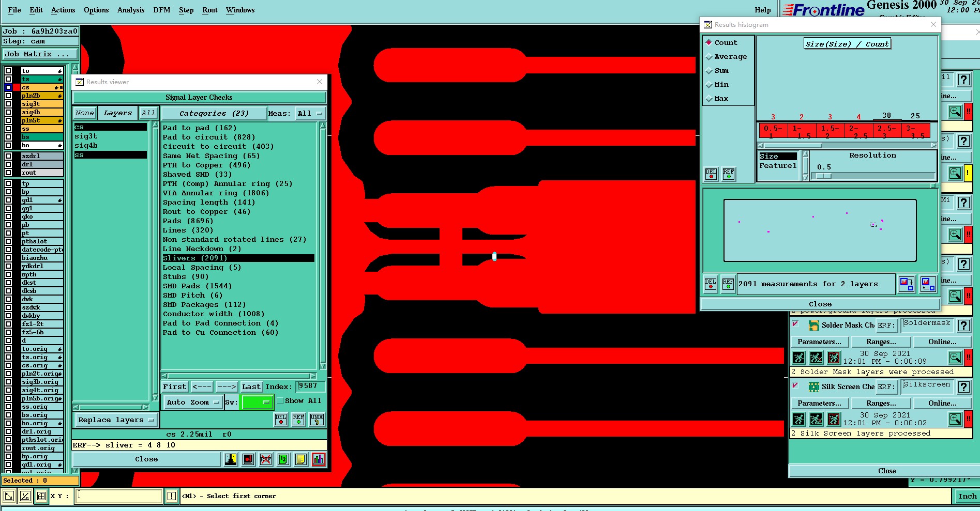Click the yellow-and-black silhouette icon in Results viewer
980x511 pixels.
click(x=231, y=459)
